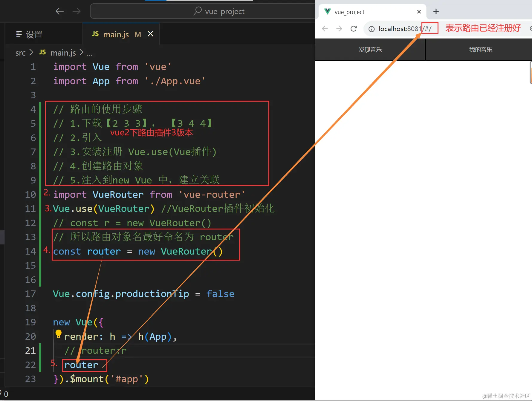
Task: Click the Vue favicon on browser tab
Action: pos(328,12)
